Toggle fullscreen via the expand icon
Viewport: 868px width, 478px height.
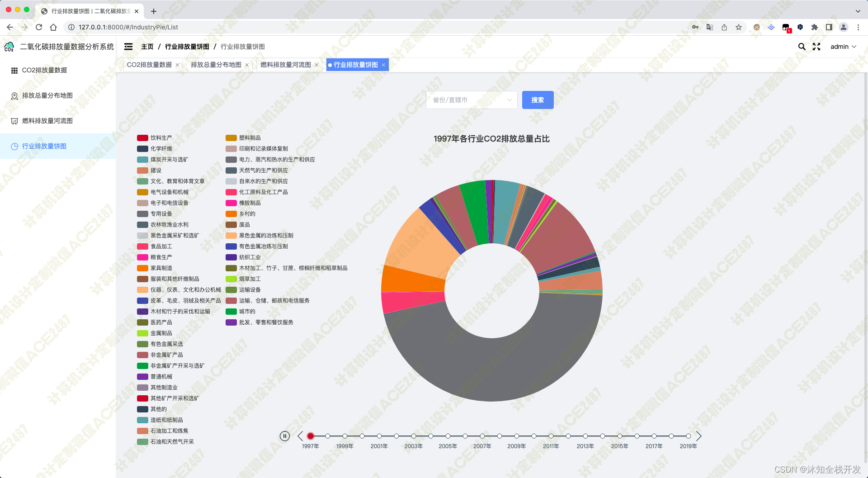816,47
